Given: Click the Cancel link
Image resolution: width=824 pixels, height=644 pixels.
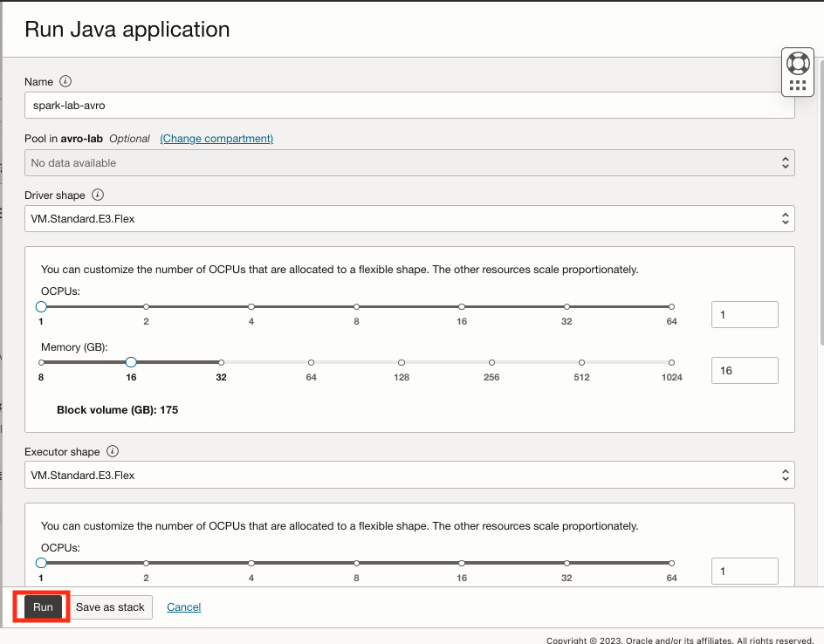Looking at the screenshot, I should (x=184, y=607).
